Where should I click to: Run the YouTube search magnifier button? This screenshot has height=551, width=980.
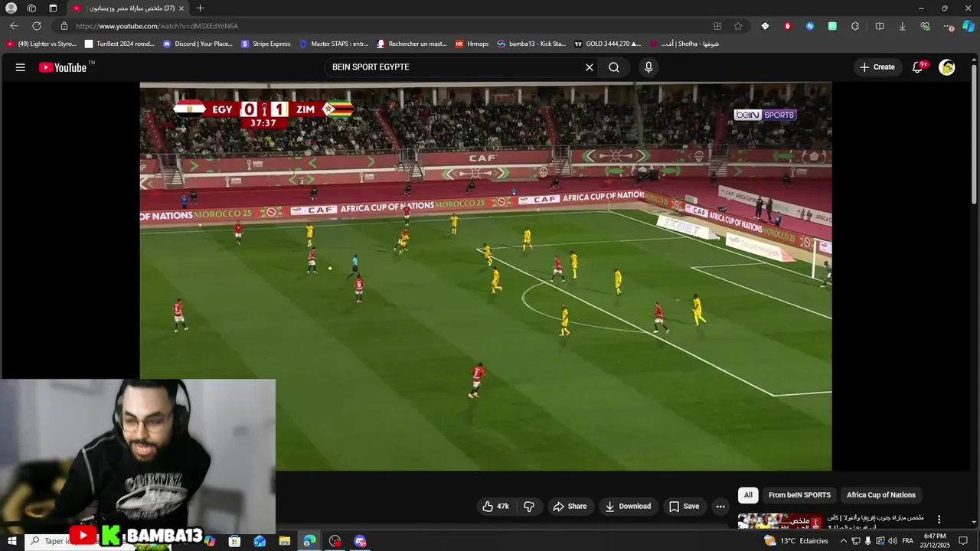click(x=614, y=67)
